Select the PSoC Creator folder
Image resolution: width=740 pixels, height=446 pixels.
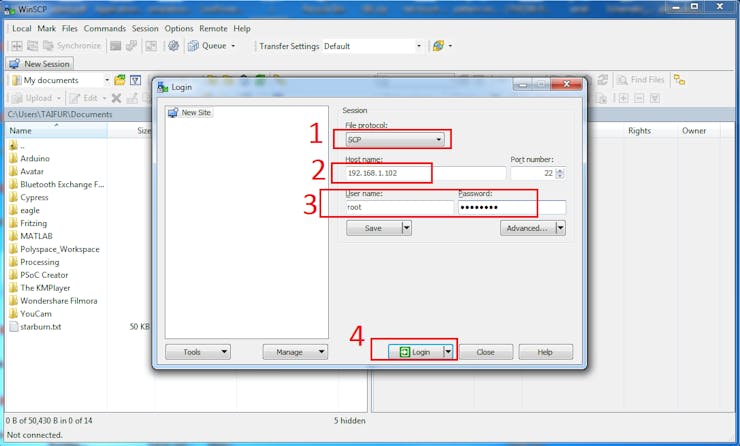point(39,275)
